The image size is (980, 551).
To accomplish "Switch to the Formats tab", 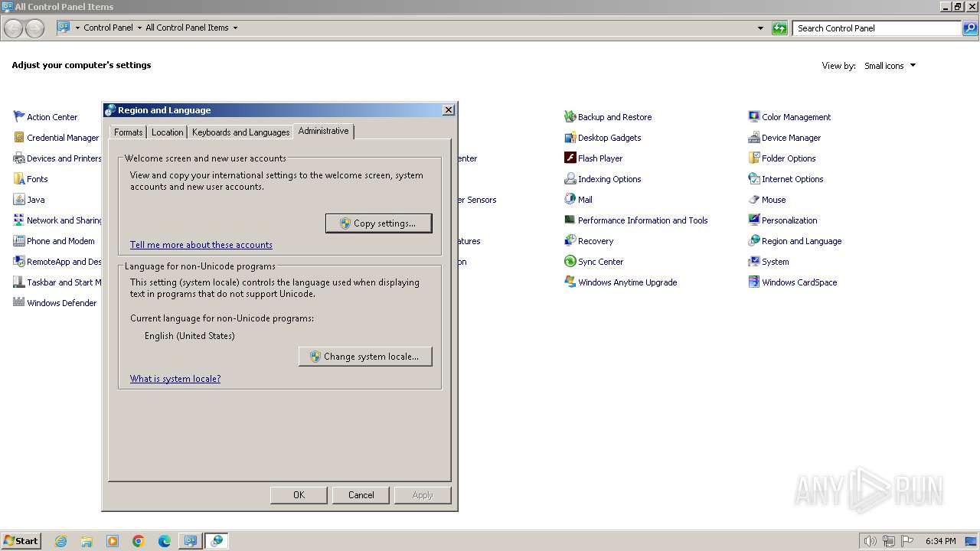I will pos(128,132).
